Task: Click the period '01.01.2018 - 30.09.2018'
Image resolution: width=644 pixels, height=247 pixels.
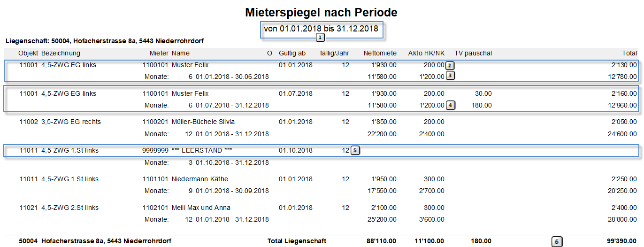Action: 232,191
